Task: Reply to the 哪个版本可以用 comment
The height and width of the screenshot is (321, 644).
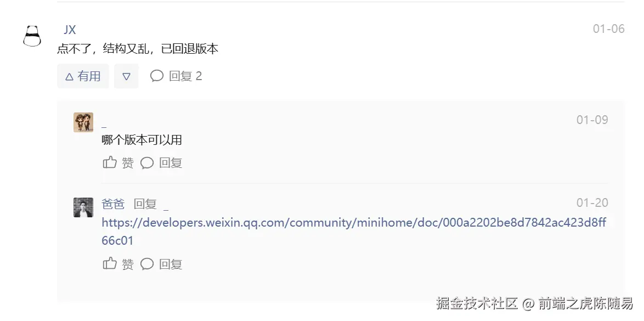Action: [x=161, y=163]
